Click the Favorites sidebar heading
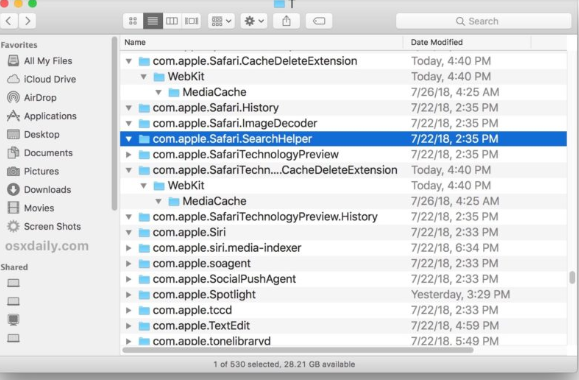The width and height of the screenshot is (579, 380). 19,45
